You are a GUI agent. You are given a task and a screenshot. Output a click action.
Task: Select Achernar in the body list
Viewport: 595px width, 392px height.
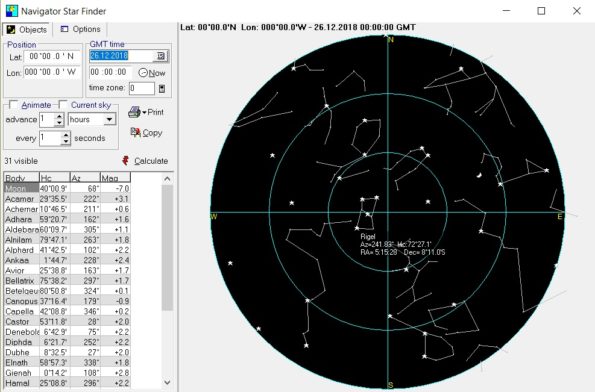pyautogui.click(x=67, y=209)
